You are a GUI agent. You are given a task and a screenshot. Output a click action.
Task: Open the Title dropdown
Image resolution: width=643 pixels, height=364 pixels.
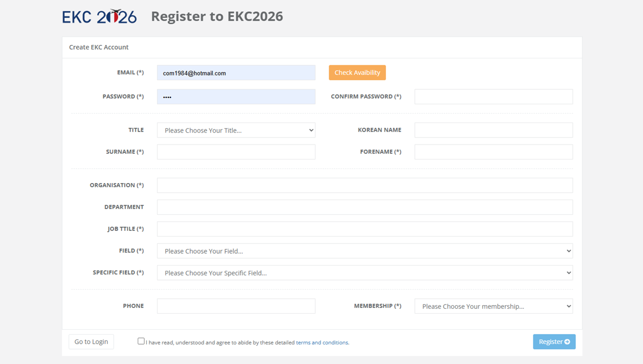(x=236, y=130)
